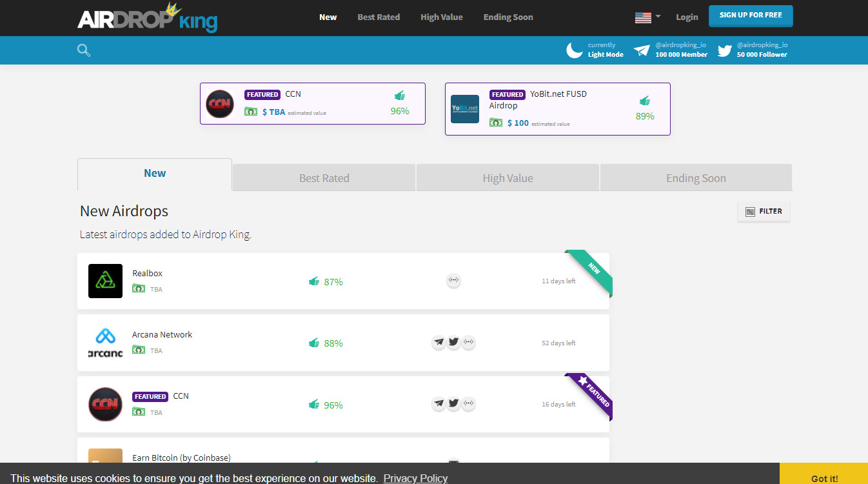Click '11 days left' in Realbox row

click(x=558, y=281)
